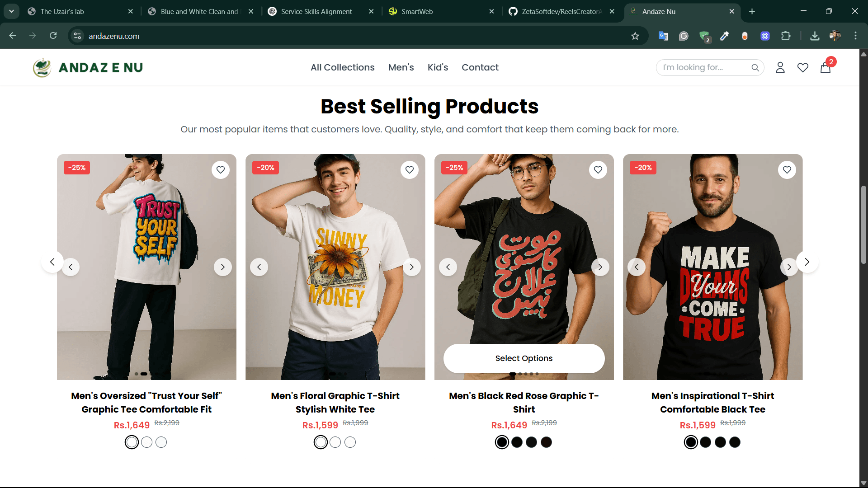The width and height of the screenshot is (868, 488).
Task: Click the account profile icon
Action: coord(780,67)
